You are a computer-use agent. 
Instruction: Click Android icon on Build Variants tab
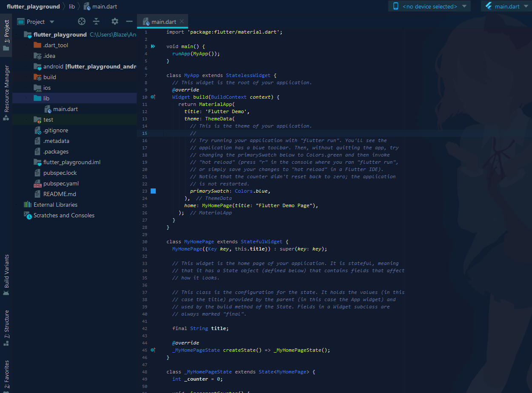coord(6,293)
